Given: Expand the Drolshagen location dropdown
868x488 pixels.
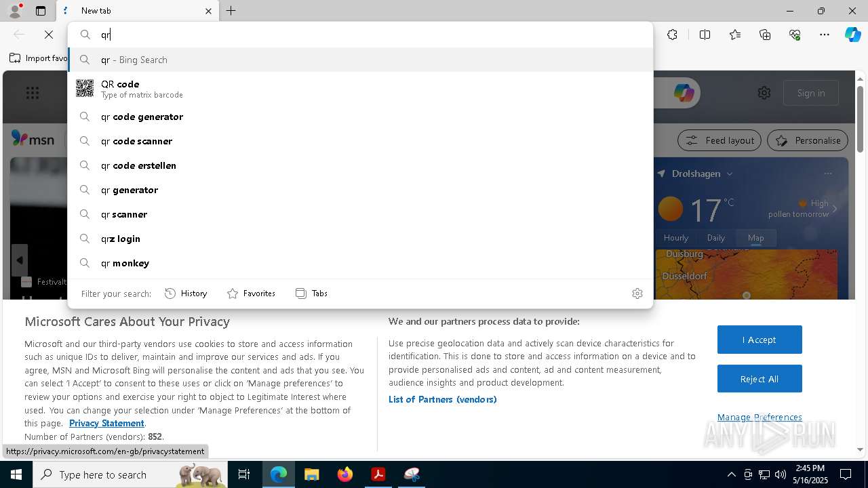Looking at the screenshot, I should (x=730, y=174).
